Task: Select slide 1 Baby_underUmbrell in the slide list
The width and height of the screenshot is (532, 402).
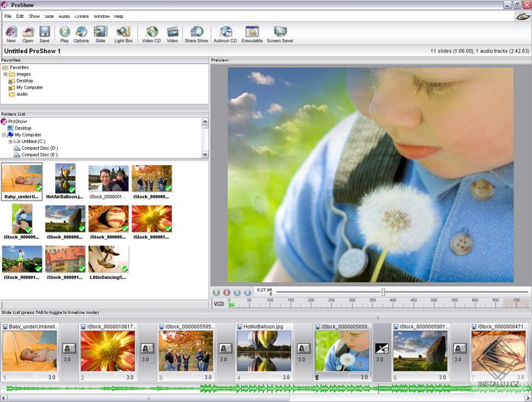Action: (x=29, y=351)
